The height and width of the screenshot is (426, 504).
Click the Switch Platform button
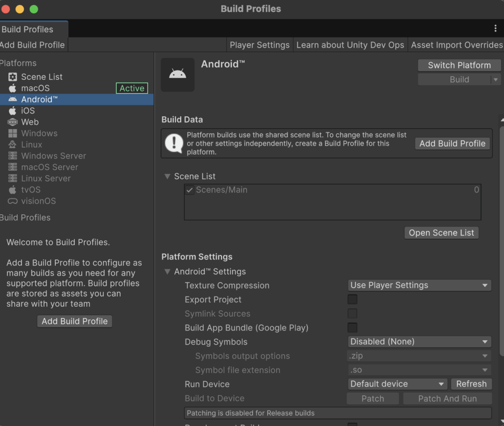coord(459,66)
